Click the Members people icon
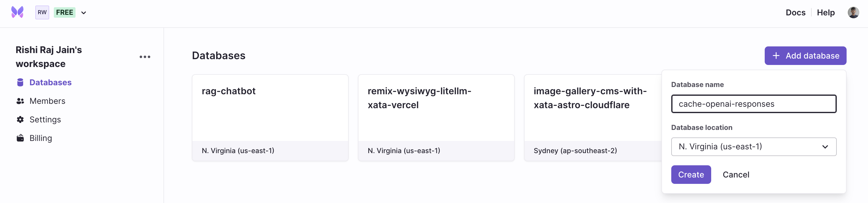 click(20, 101)
